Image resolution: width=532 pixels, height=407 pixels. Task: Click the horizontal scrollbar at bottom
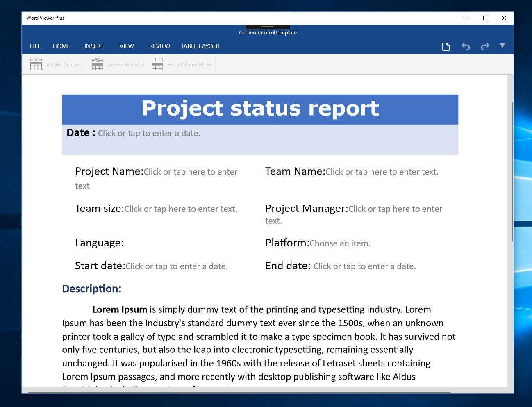click(x=239, y=392)
